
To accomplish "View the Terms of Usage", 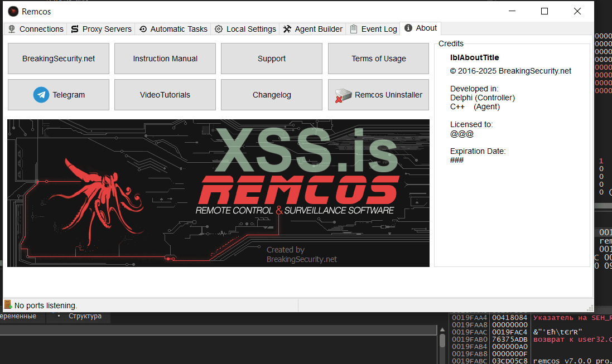I will click(378, 59).
